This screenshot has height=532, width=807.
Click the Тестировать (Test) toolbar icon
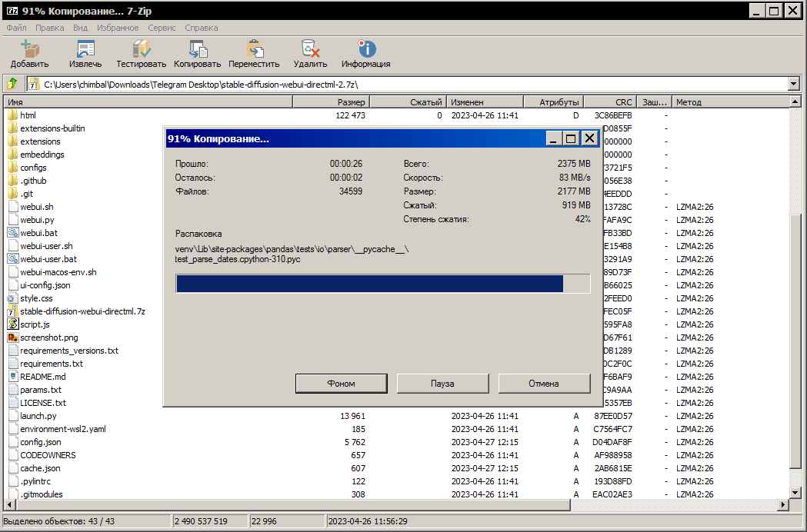pos(142,48)
